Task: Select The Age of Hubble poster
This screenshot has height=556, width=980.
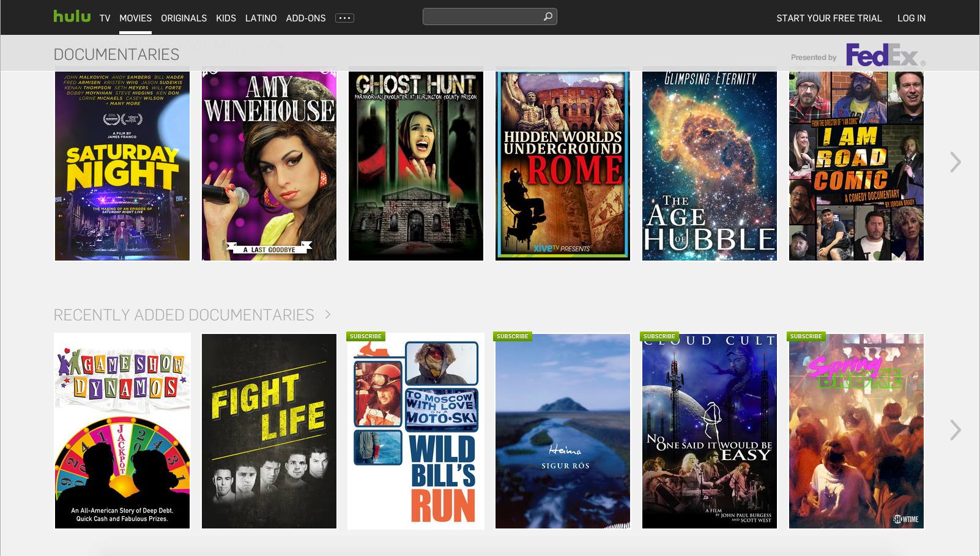Action: pos(710,166)
